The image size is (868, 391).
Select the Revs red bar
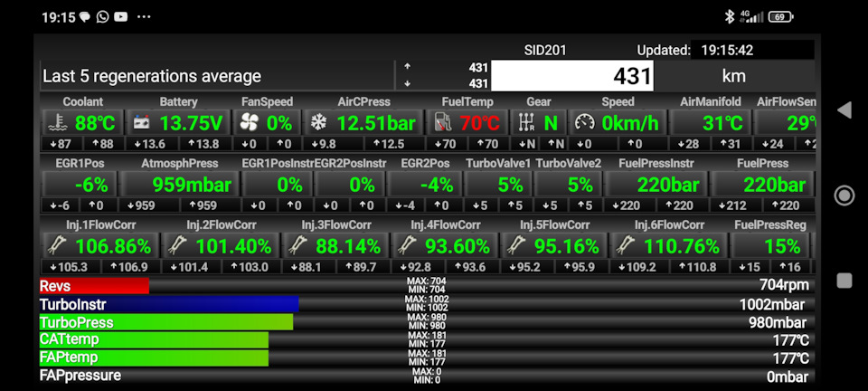(x=93, y=286)
